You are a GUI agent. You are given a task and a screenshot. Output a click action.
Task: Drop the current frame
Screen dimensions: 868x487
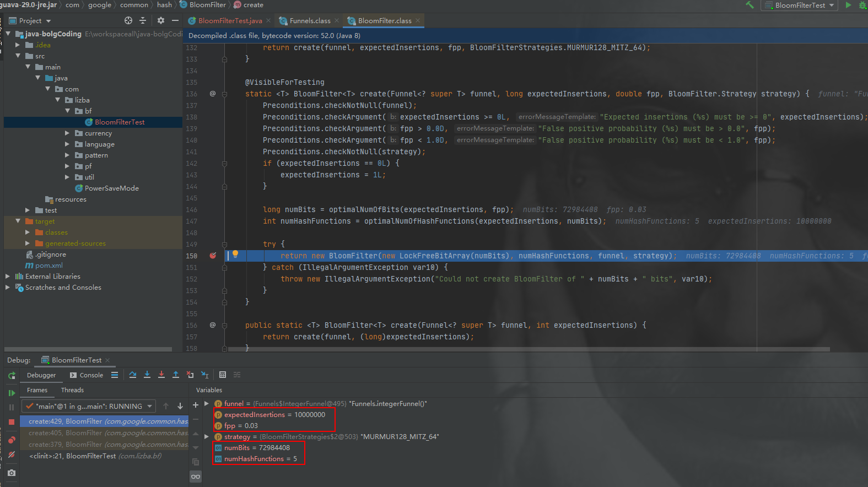(x=190, y=375)
